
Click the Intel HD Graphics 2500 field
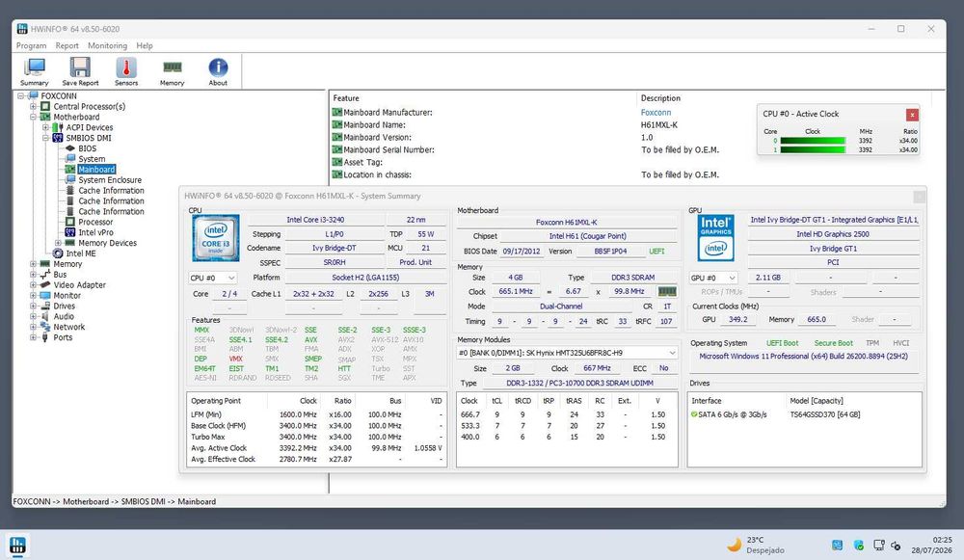point(833,234)
